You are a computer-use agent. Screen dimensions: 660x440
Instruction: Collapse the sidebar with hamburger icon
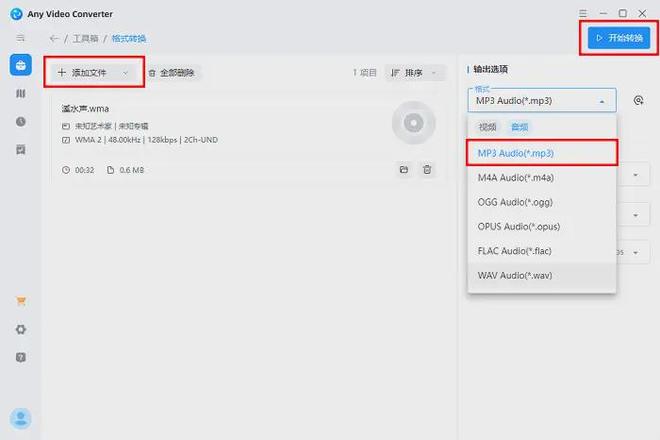pos(20,38)
